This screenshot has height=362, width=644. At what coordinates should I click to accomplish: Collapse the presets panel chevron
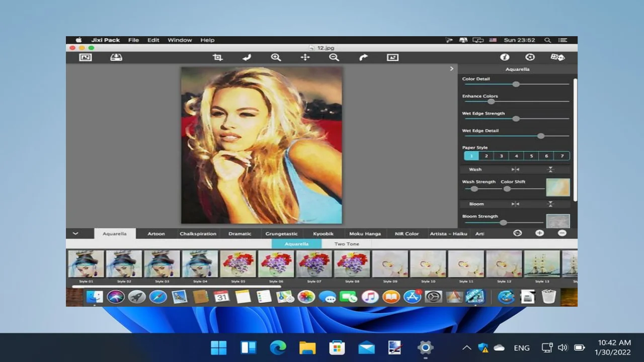pyautogui.click(x=75, y=233)
